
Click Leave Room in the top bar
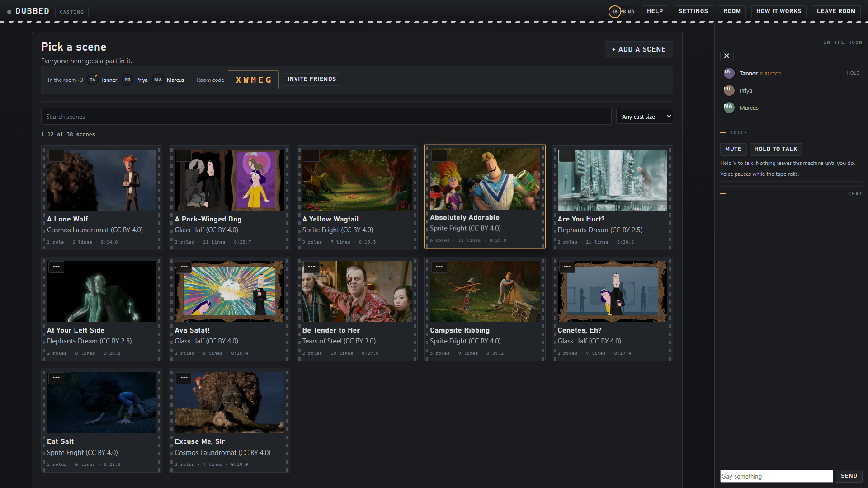(x=836, y=11)
